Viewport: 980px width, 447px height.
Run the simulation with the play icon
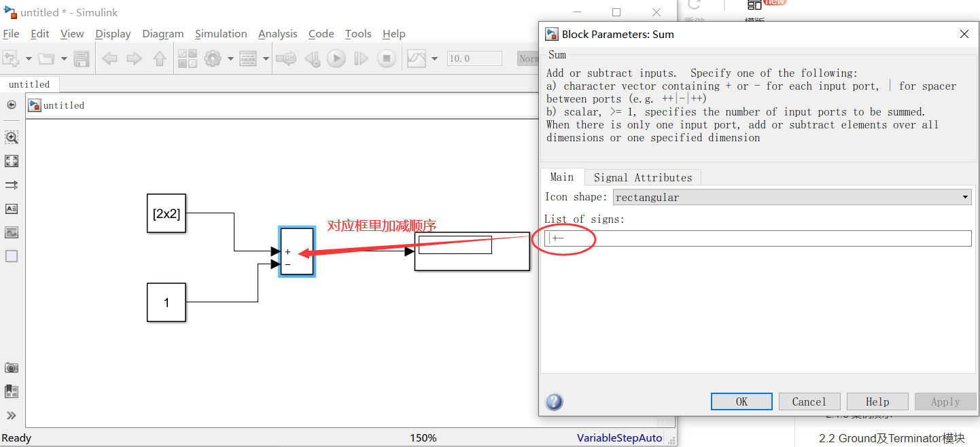[336, 58]
